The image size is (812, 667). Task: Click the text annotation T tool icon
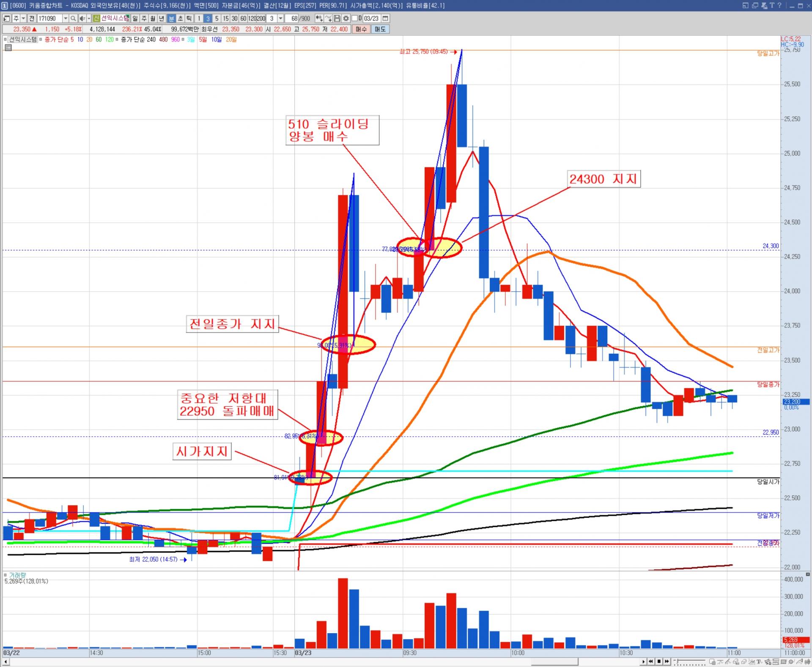(x=759, y=662)
